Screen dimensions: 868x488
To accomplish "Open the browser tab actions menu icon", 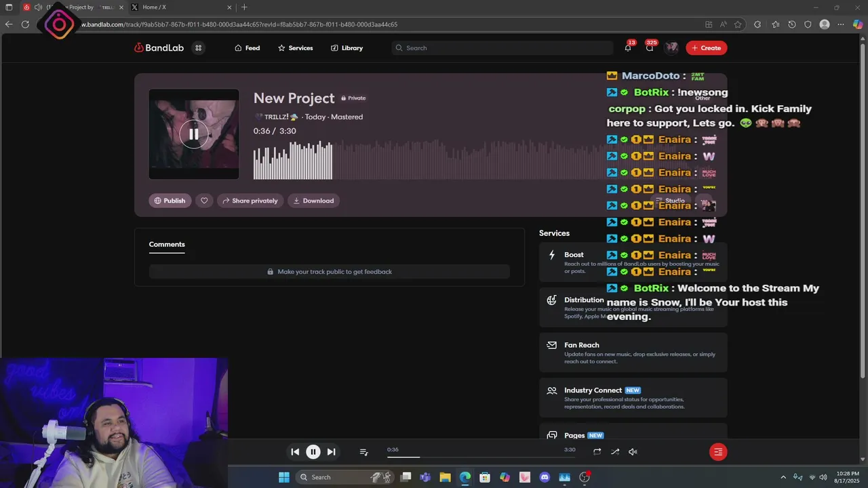I will pos(9,7).
